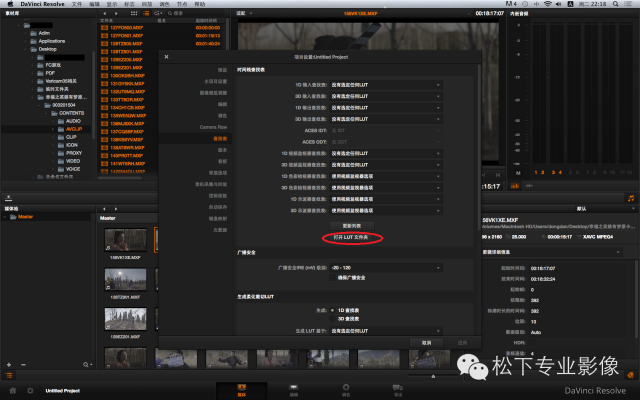Toggle the list panel icon at bottom left
The height and width of the screenshot is (400, 640).
pos(9,375)
